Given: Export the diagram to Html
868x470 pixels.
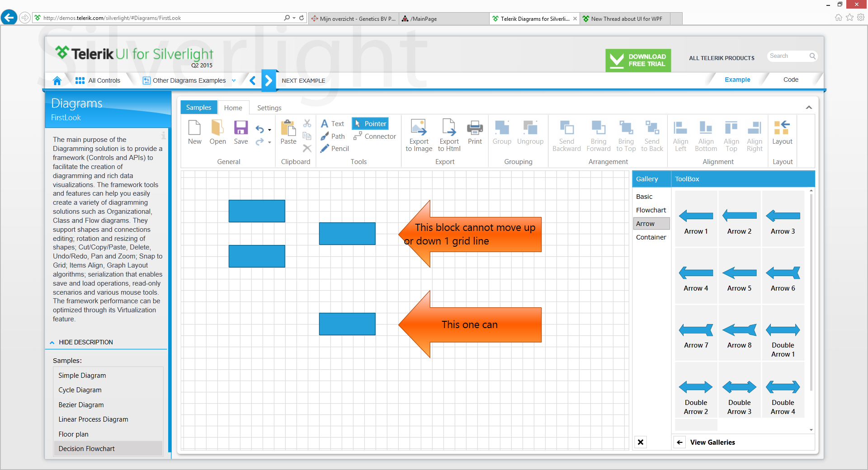Looking at the screenshot, I should pos(449,136).
